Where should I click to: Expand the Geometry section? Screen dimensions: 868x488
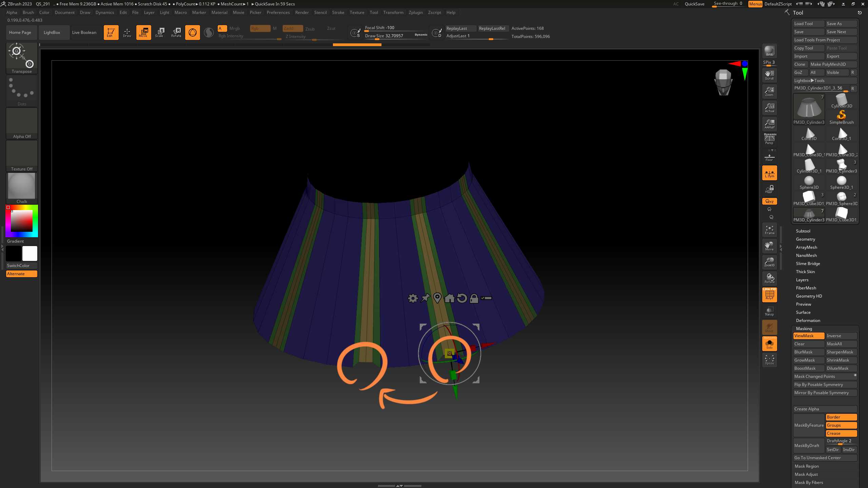pyautogui.click(x=805, y=239)
